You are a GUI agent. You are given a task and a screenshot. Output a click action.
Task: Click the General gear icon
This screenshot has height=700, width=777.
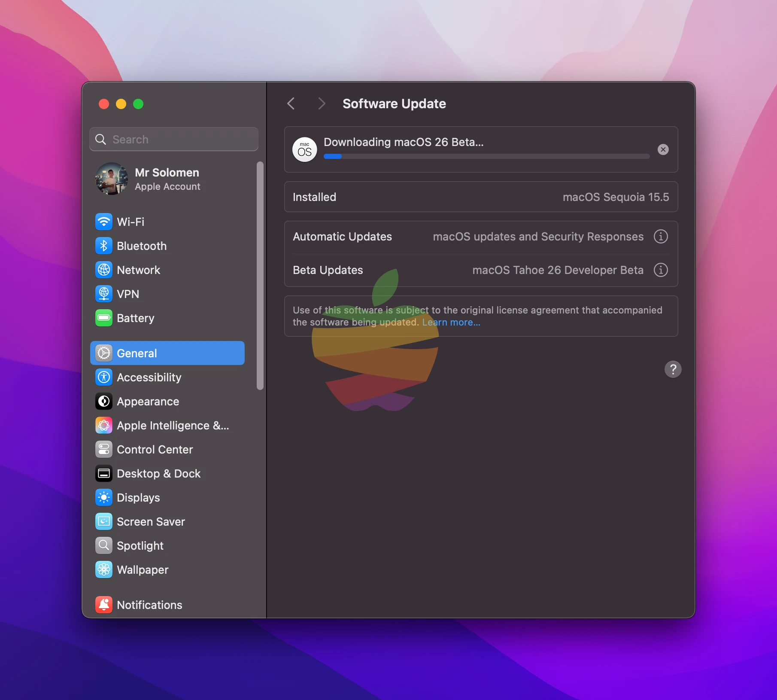point(104,353)
